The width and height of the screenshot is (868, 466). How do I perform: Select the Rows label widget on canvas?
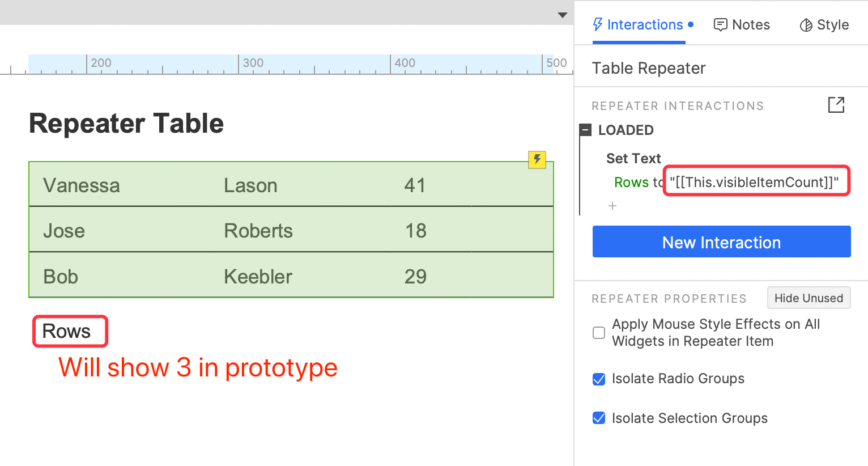[x=67, y=331]
